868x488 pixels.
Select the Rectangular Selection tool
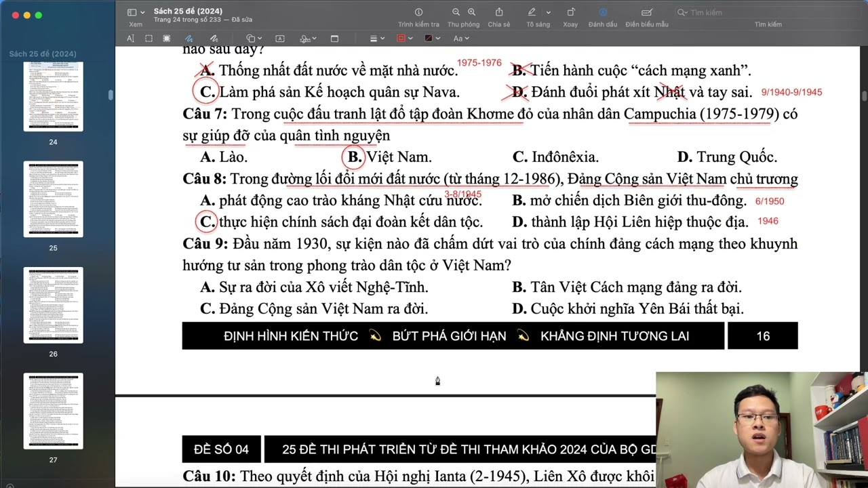click(x=149, y=39)
